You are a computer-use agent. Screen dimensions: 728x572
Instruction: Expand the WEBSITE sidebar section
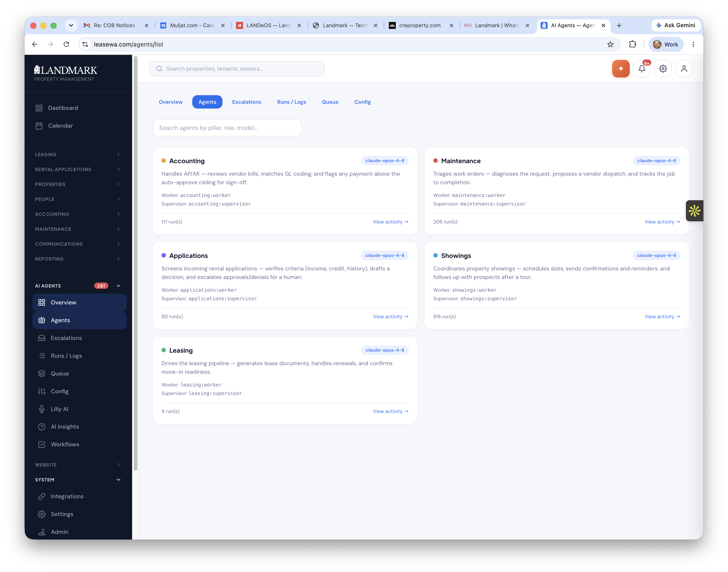pos(78,465)
